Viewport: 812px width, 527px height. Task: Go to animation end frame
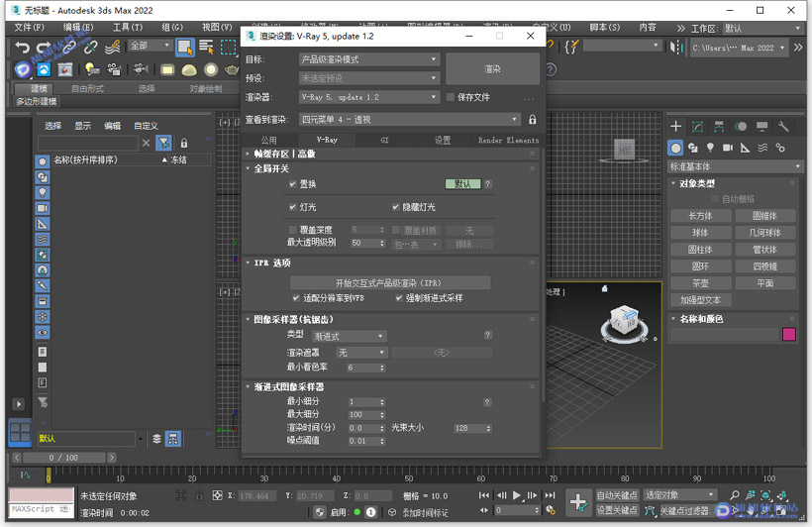[550, 495]
